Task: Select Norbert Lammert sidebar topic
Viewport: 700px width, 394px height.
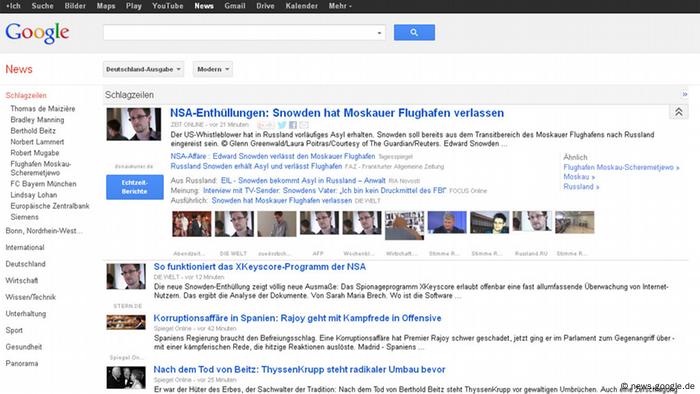Action: coord(38,142)
